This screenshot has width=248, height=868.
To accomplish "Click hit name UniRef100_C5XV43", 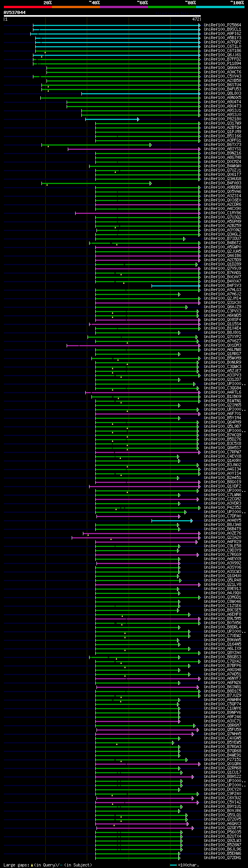I will point(222,76).
